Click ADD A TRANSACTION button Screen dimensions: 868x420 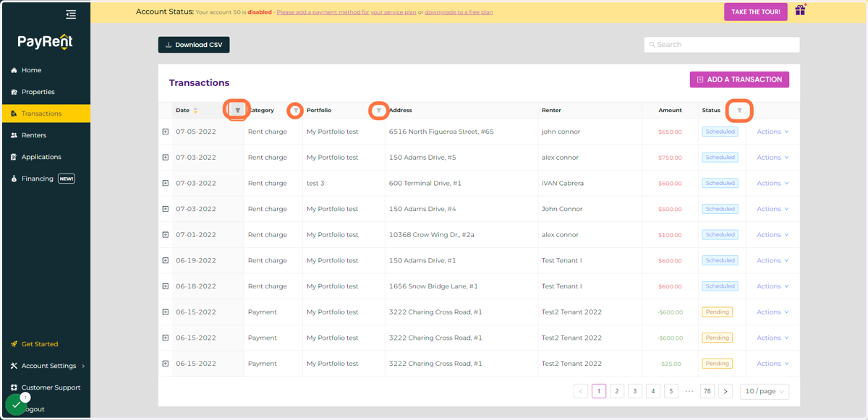click(x=739, y=80)
